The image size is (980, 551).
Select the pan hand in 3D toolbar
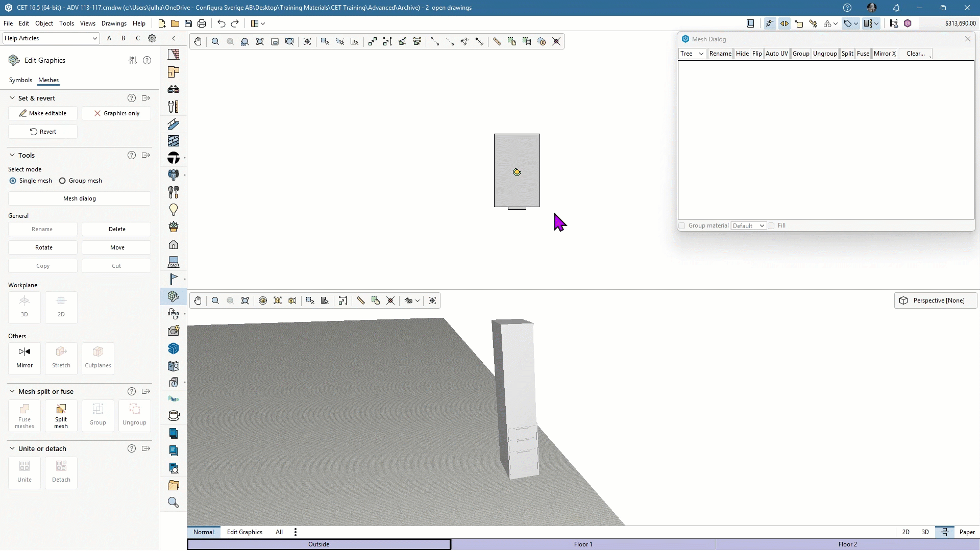point(198,301)
